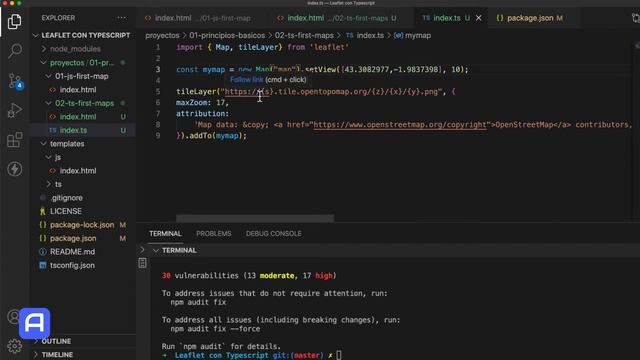
Task: Click the README.md info icon
Action: pyautogui.click(x=43, y=252)
